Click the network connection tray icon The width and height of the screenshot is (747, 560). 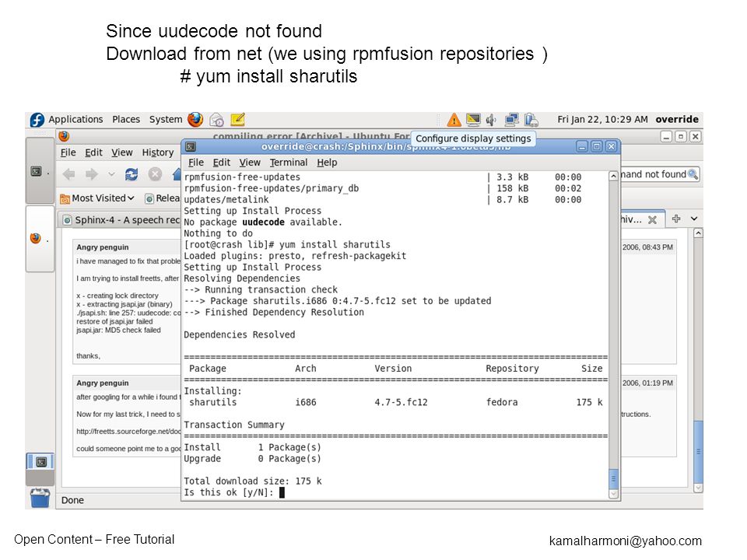512,120
